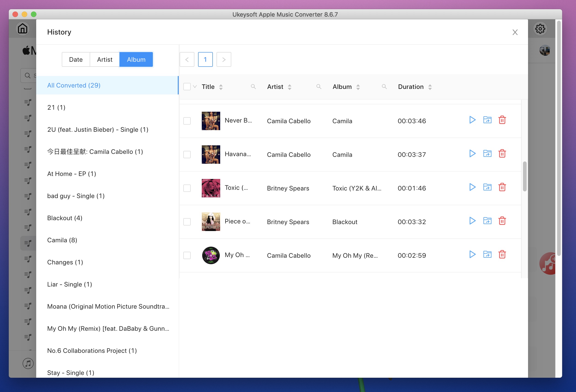Open output folder for My Oh ... track
The width and height of the screenshot is (576, 392).
coord(487,255)
